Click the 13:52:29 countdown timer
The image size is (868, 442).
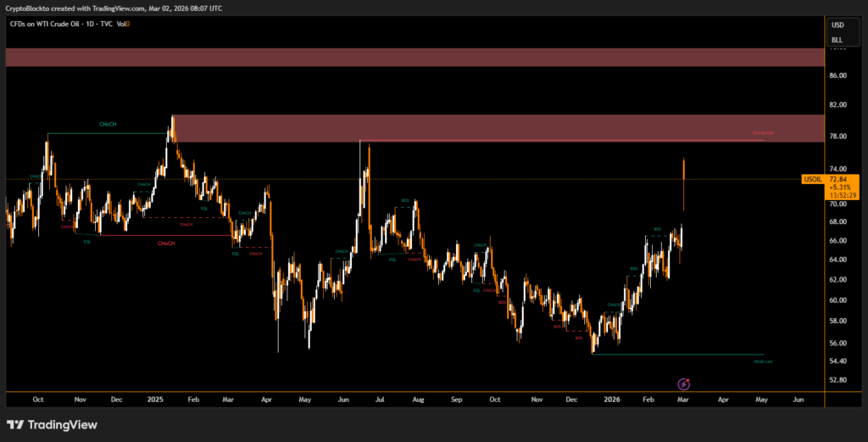click(x=843, y=195)
